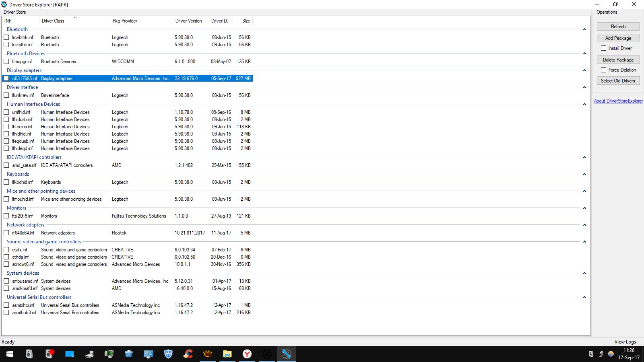Check the smbusamd.inf system device checkbox
The image size is (644, 362).
(6, 281)
